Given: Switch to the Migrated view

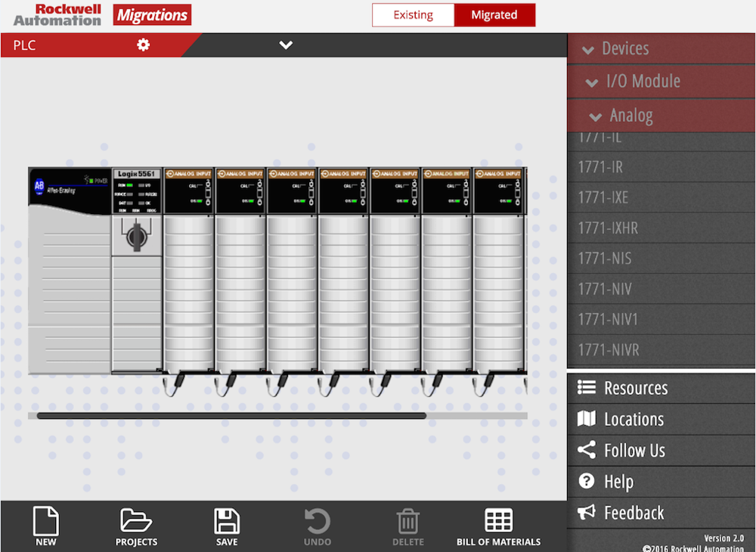Looking at the screenshot, I should [x=494, y=15].
